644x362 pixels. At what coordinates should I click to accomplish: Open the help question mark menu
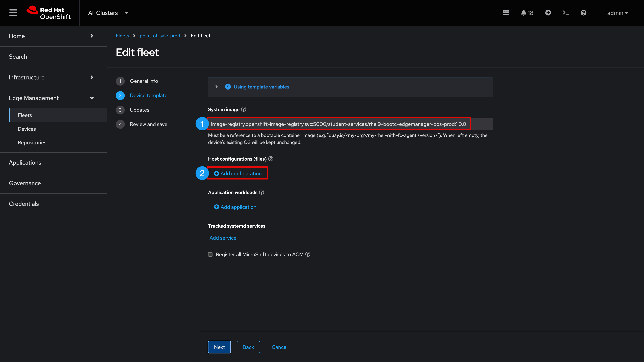pos(583,13)
